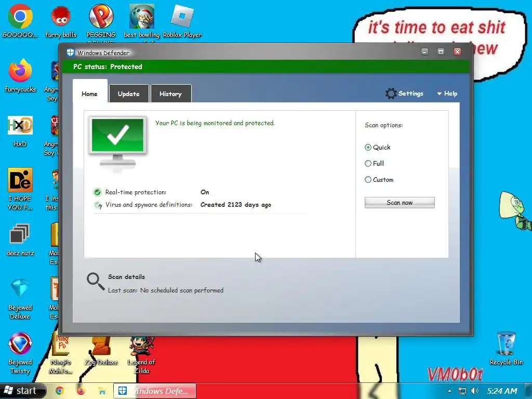Click the Settings gear icon in Defender
The image size is (532, 399).
click(x=391, y=94)
